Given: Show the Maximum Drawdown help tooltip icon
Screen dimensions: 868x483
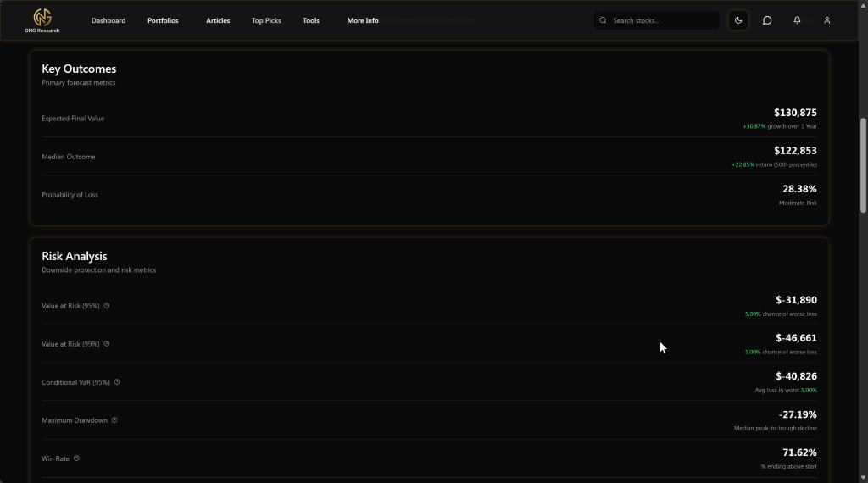Looking at the screenshot, I should (114, 420).
